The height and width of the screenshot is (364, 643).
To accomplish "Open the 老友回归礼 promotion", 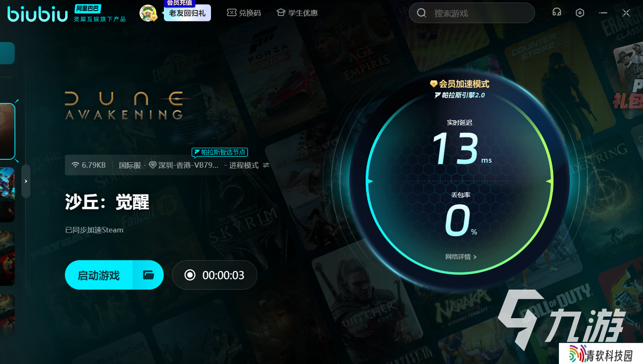I will click(187, 13).
